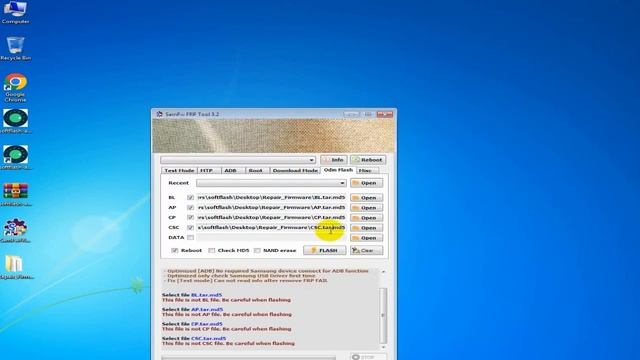Viewport: 640px width, 360px height.
Task: Toggle the BL file checkbox
Action: pyautogui.click(x=190, y=198)
